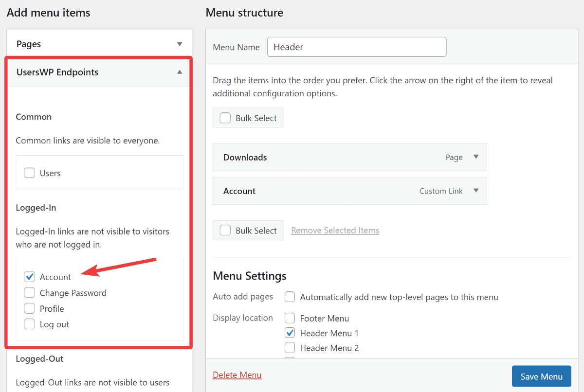Click the Delete Menu link

(237, 375)
